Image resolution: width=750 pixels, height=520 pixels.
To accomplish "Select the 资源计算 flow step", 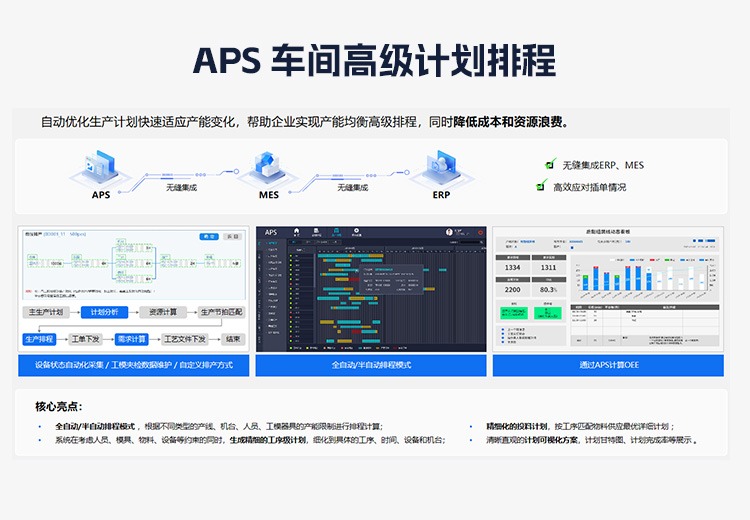I will pyautogui.click(x=163, y=312).
